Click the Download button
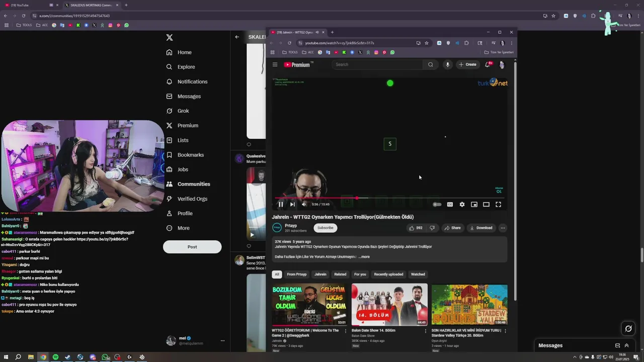 click(481, 228)
